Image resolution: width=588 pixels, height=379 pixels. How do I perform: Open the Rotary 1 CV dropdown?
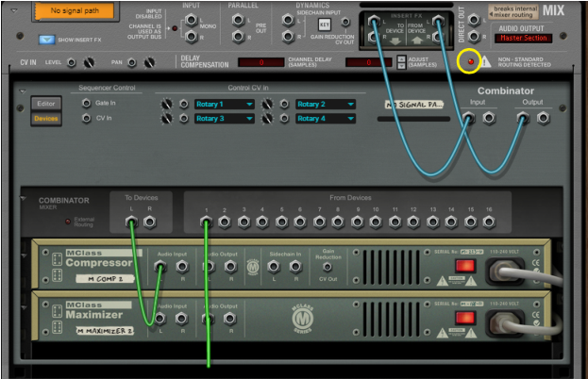pyautogui.click(x=225, y=104)
